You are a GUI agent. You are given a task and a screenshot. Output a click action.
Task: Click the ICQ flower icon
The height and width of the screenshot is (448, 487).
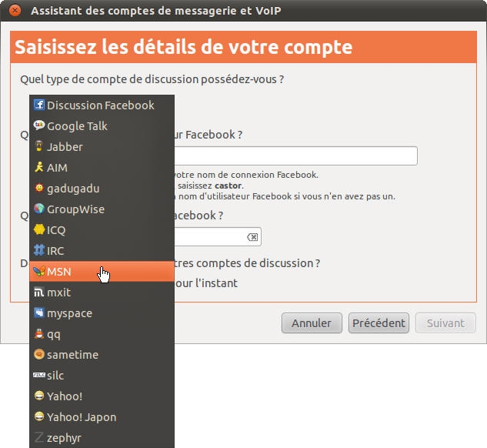click(39, 229)
